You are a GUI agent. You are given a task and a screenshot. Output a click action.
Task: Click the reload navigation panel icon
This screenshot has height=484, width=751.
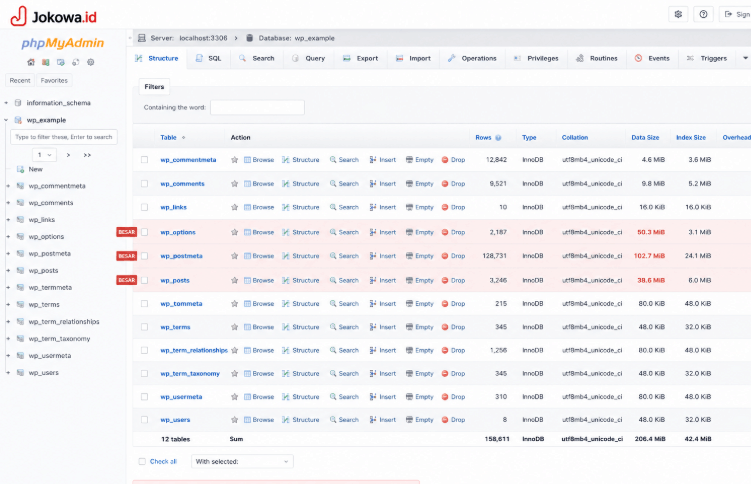[76, 62]
